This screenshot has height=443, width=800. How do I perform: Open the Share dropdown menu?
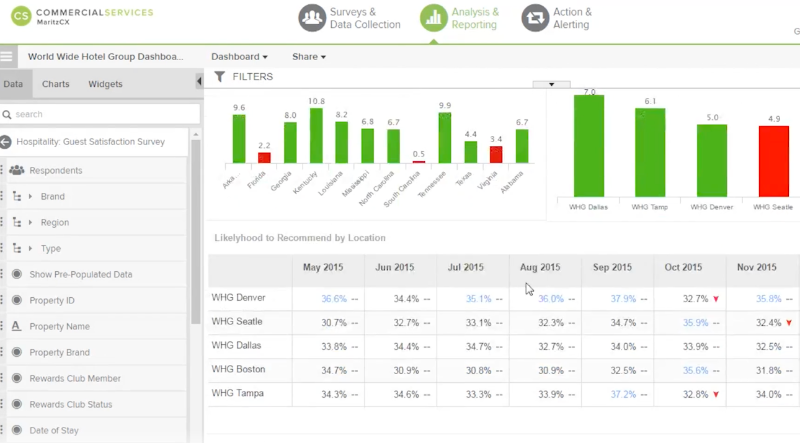[x=309, y=57]
